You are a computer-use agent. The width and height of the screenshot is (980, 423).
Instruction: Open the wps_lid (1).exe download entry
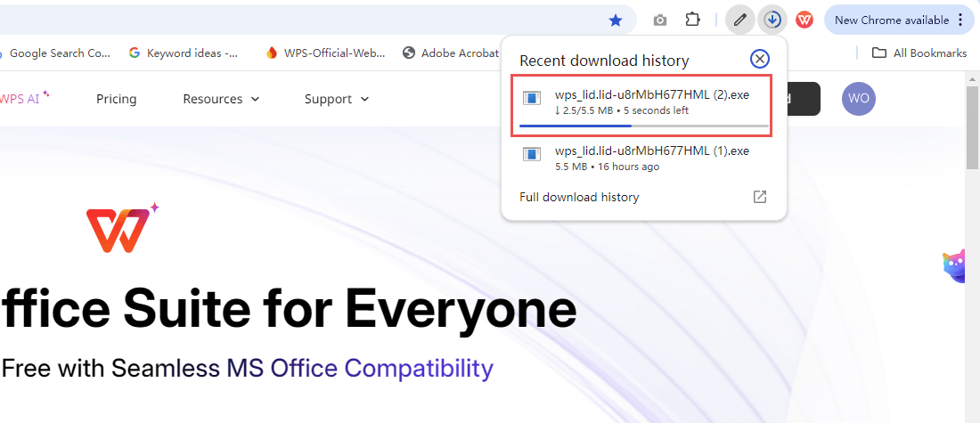click(x=644, y=159)
